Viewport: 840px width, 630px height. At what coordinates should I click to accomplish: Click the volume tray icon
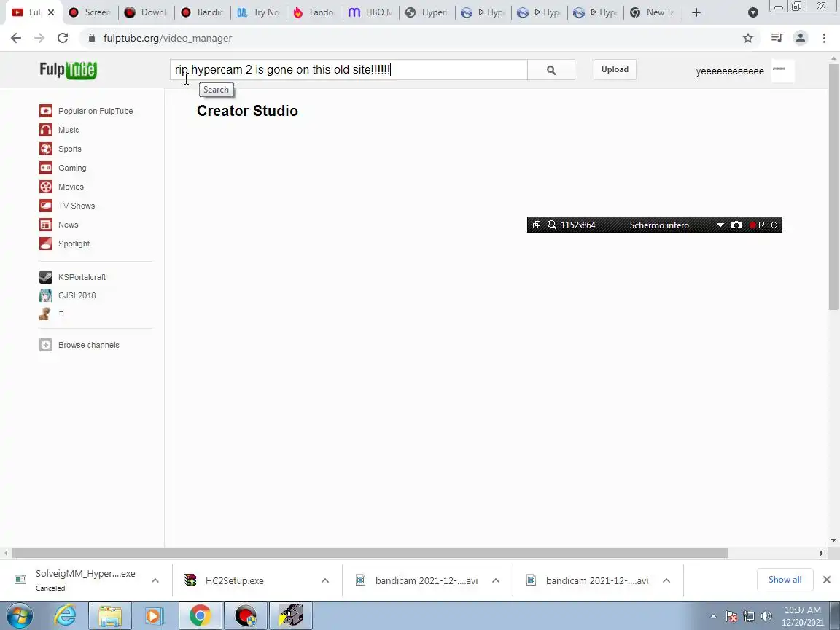coord(766,617)
